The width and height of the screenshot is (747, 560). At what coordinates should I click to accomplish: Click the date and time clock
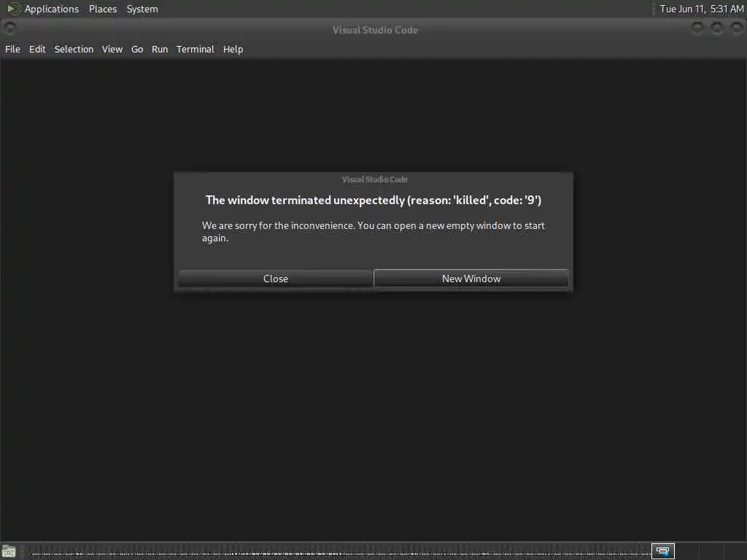(x=701, y=9)
